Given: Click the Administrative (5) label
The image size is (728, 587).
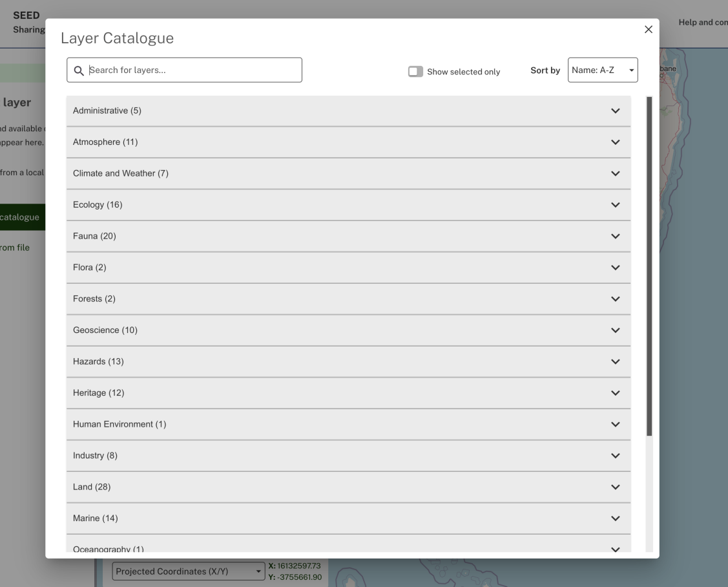Looking at the screenshot, I should [x=107, y=111].
